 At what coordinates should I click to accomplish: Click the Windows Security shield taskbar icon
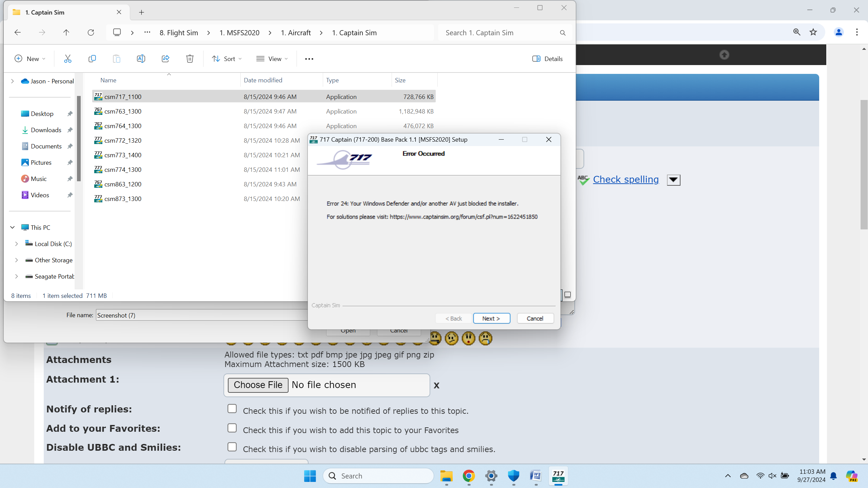513,476
